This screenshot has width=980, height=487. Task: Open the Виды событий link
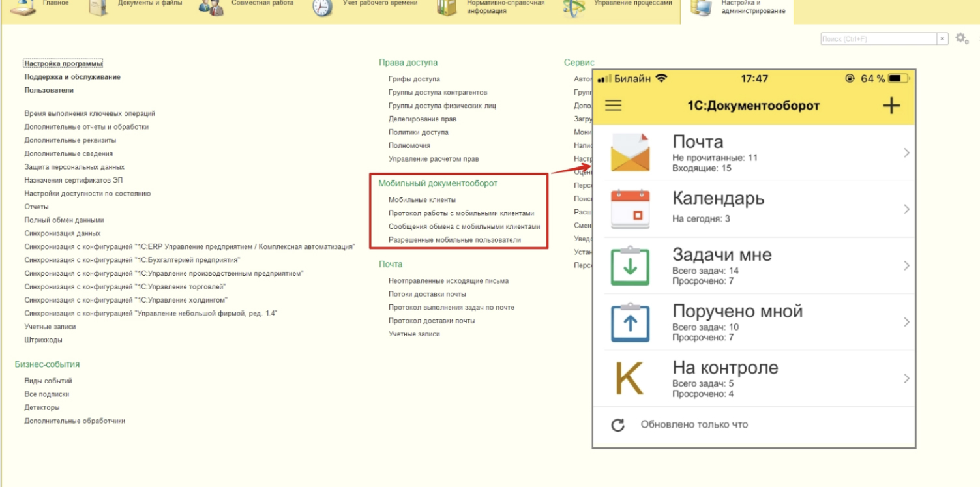pos(48,381)
